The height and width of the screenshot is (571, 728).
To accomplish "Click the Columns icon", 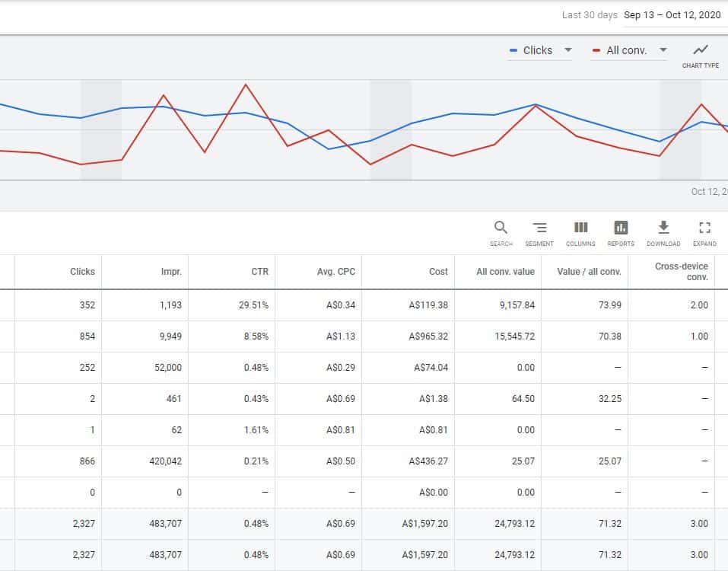I will [580, 228].
